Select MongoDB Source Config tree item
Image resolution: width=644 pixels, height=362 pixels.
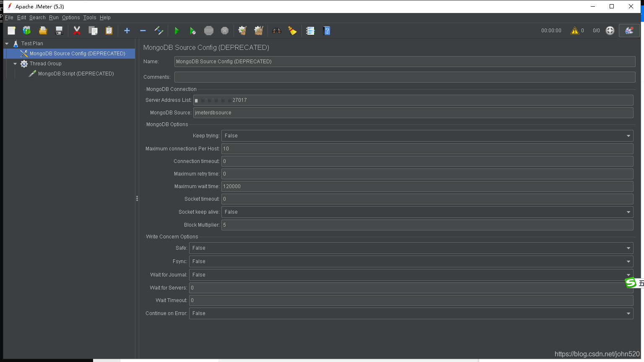(77, 54)
